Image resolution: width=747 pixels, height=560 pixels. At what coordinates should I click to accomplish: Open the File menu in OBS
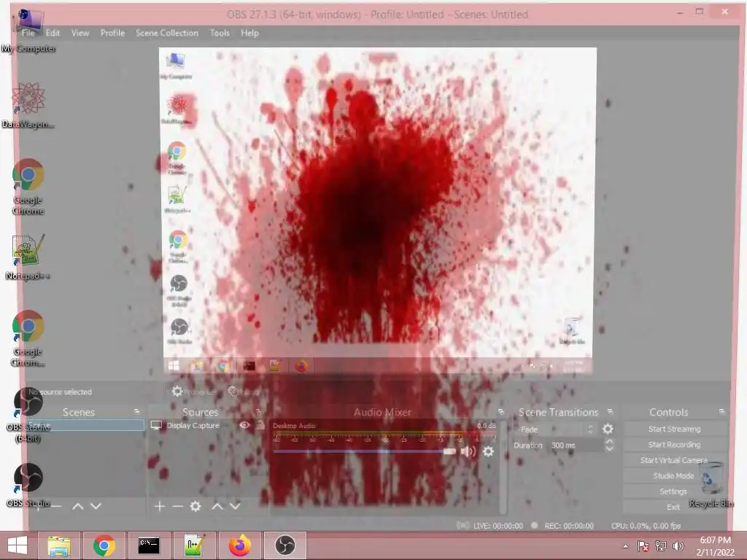[28, 33]
